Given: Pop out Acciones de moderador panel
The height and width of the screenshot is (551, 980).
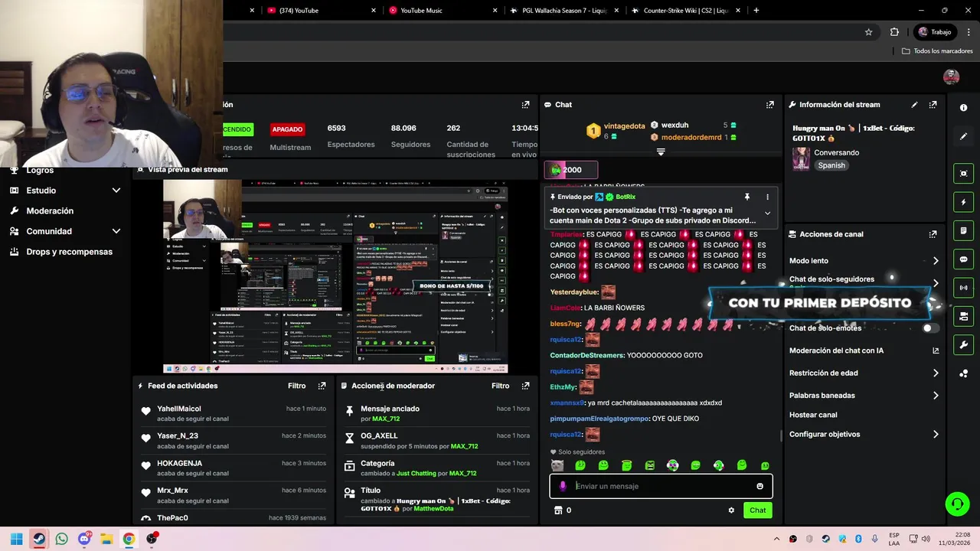Looking at the screenshot, I should pos(525,386).
